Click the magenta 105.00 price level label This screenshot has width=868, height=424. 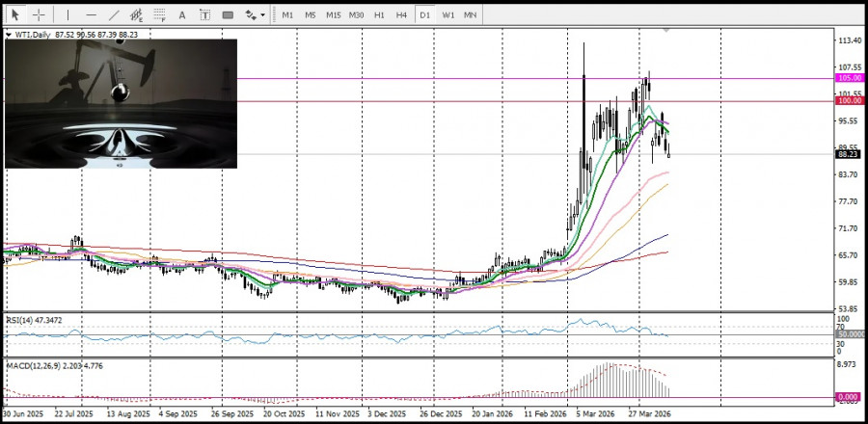pos(849,78)
